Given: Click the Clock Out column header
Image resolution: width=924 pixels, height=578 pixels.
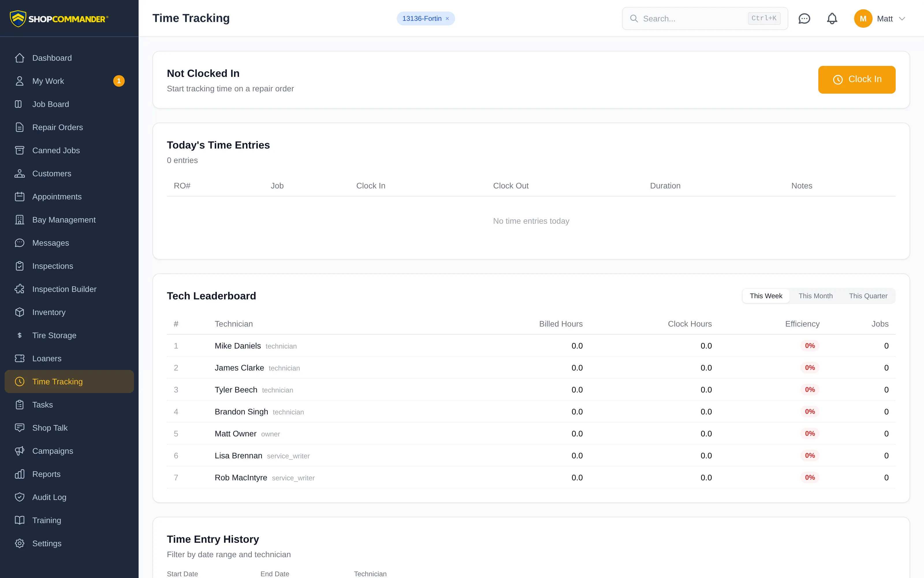Looking at the screenshot, I should coord(511,186).
